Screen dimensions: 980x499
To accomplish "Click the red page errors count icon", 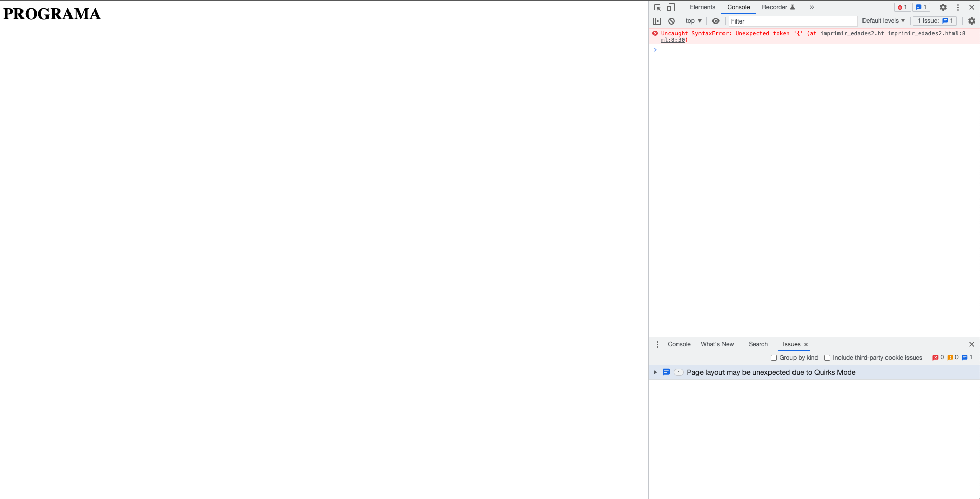I will tap(935, 358).
